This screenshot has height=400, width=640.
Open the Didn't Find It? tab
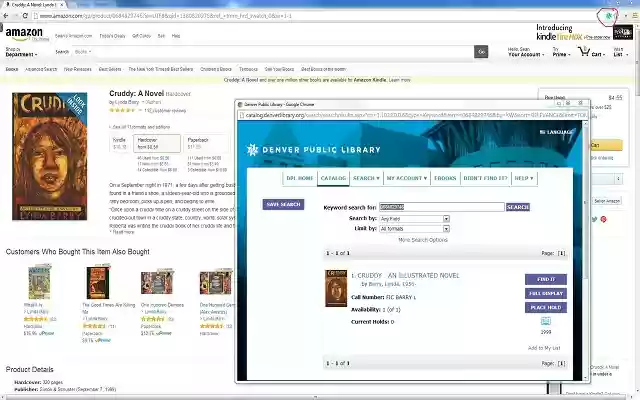485,178
